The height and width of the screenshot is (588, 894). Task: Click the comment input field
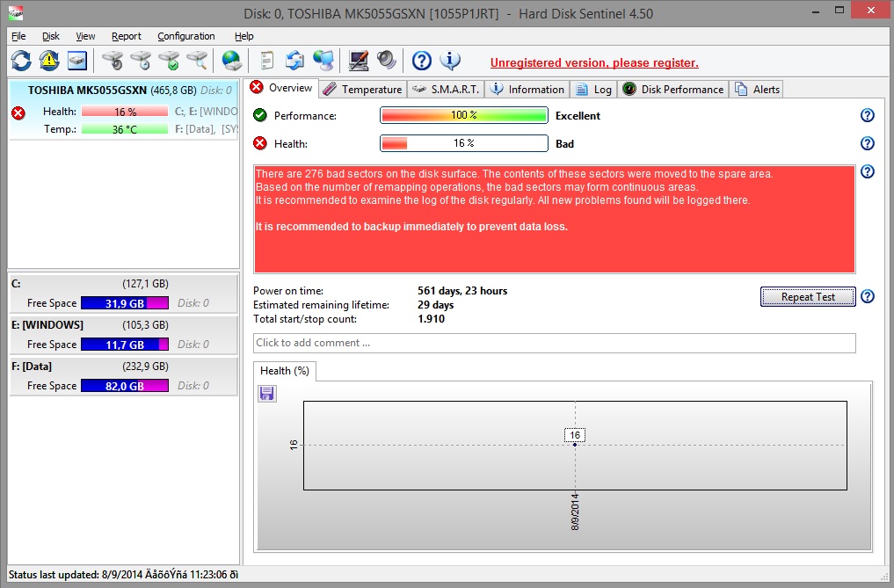coord(554,343)
